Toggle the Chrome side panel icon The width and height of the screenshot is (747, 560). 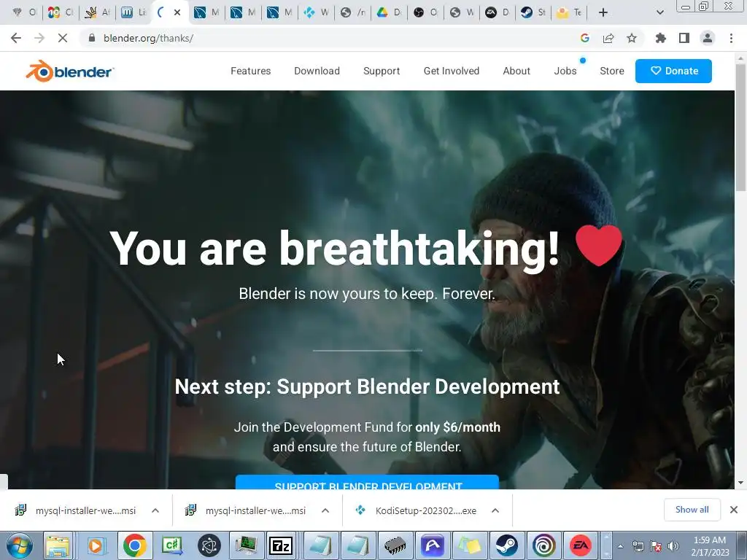click(684, 38)
